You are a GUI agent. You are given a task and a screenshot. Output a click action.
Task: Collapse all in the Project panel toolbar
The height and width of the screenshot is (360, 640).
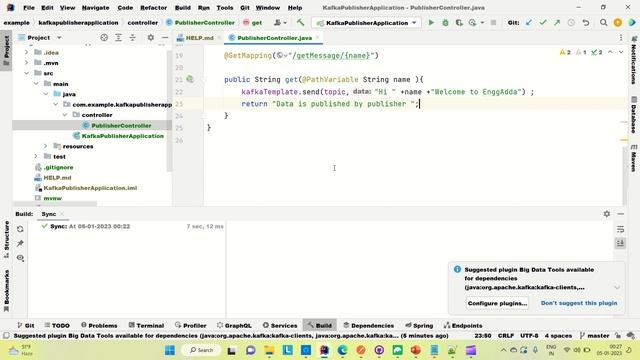(133, 38)
